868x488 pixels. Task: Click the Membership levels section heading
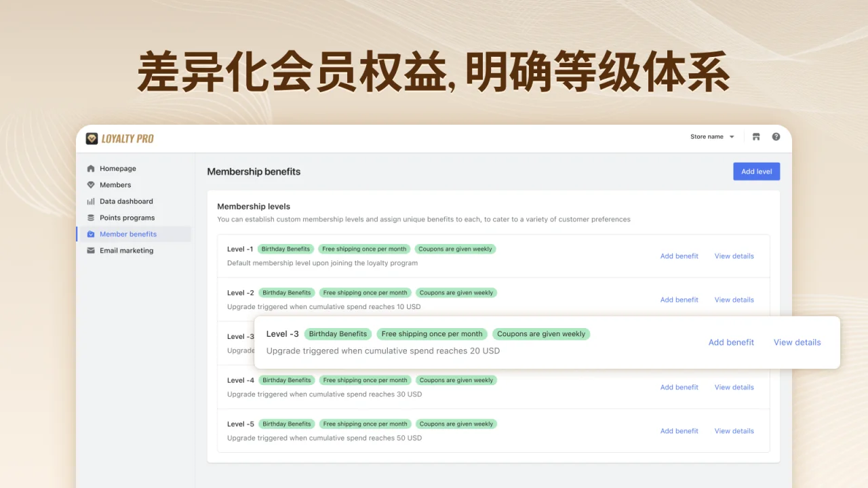pos(254,207)
